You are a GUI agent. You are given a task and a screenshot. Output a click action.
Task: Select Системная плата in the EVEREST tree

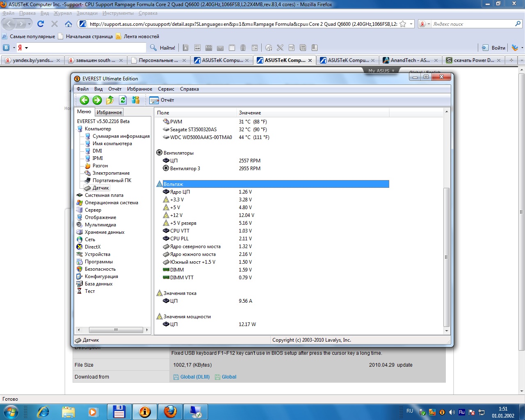(104, 195)
